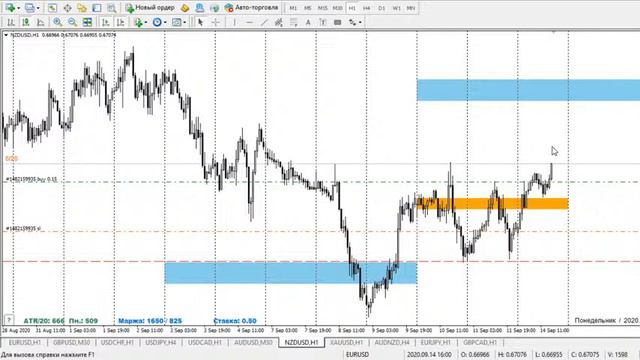The image size is (640, 360).
Task: Open the AUDUSD,M30 chart tab
Action: (253, 342)
